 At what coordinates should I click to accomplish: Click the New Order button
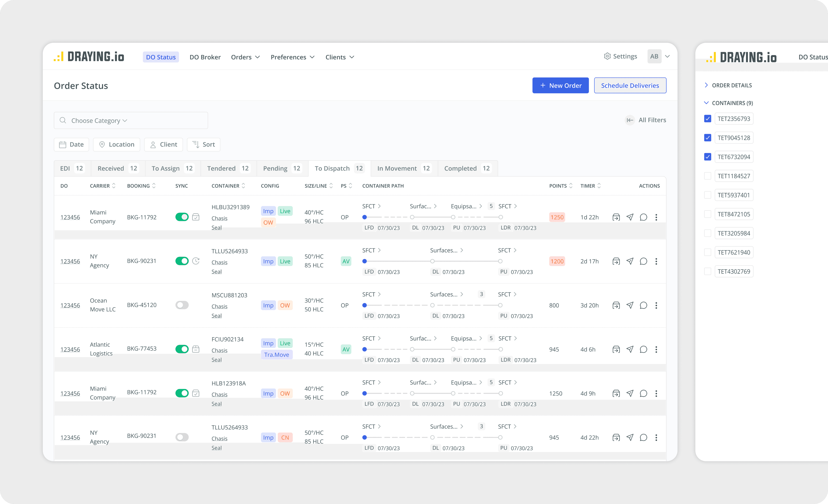tap(560, 85)
